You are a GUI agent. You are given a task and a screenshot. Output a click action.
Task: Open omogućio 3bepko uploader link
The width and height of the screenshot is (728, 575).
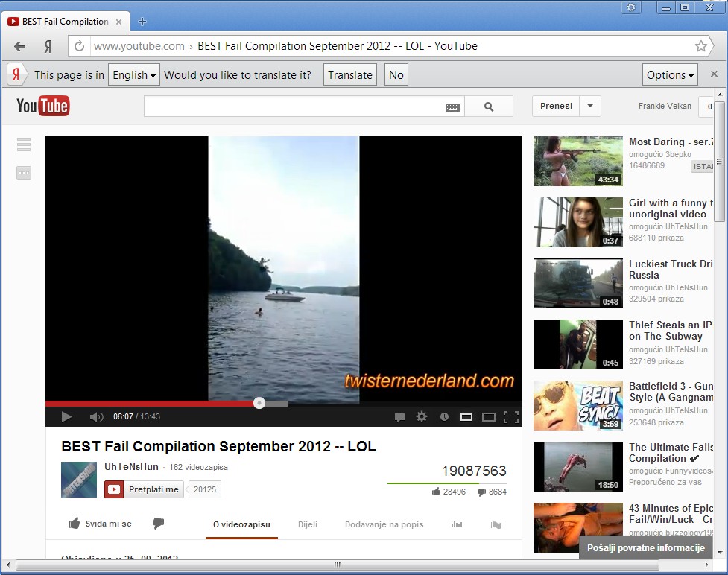[x=659, y=154]
